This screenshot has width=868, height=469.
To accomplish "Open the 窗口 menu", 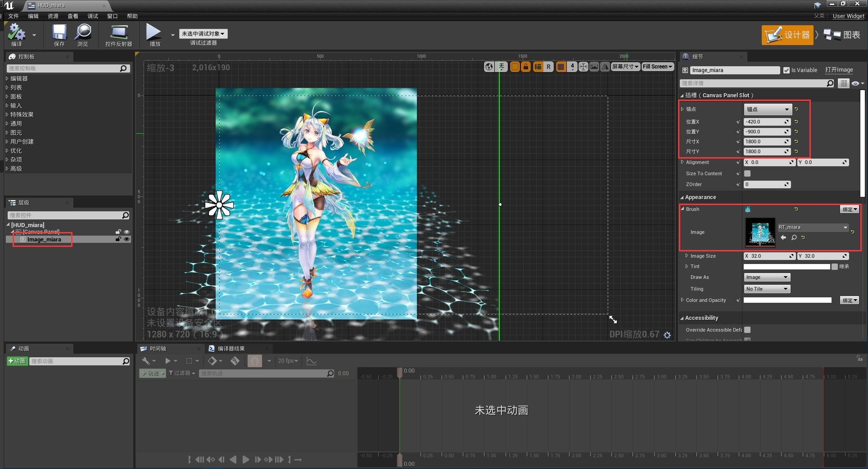I will 113,16.
